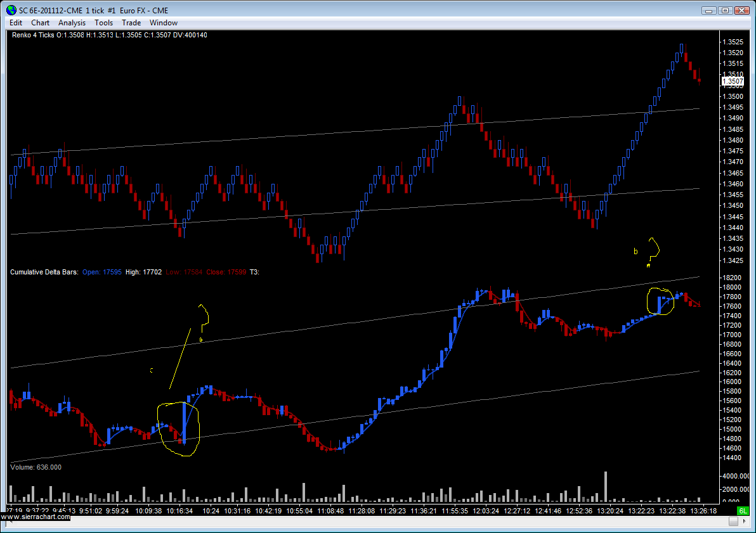Open the Tools menu
The width and height of the screenshot is (756, 533).
[x=103, y=23]
